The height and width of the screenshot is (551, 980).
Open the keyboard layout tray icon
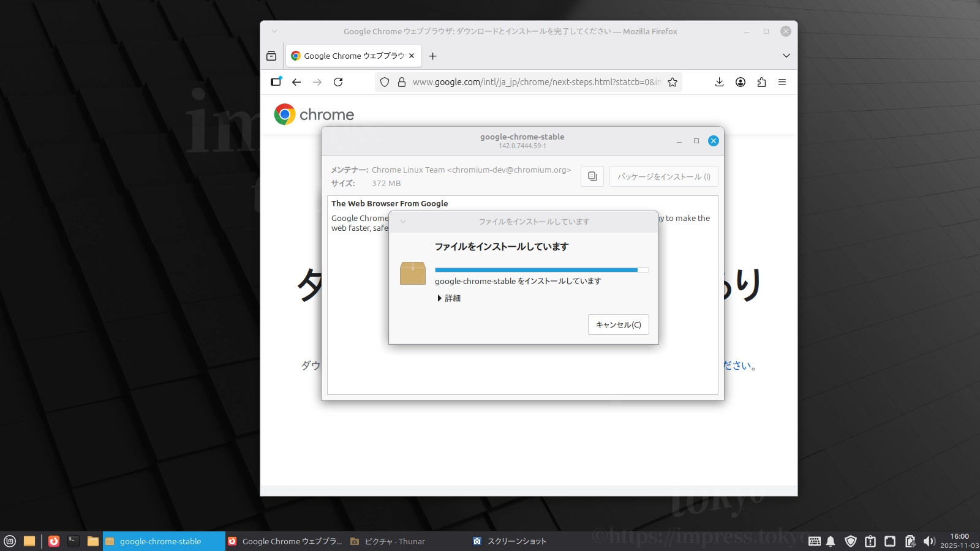(815, 541)
